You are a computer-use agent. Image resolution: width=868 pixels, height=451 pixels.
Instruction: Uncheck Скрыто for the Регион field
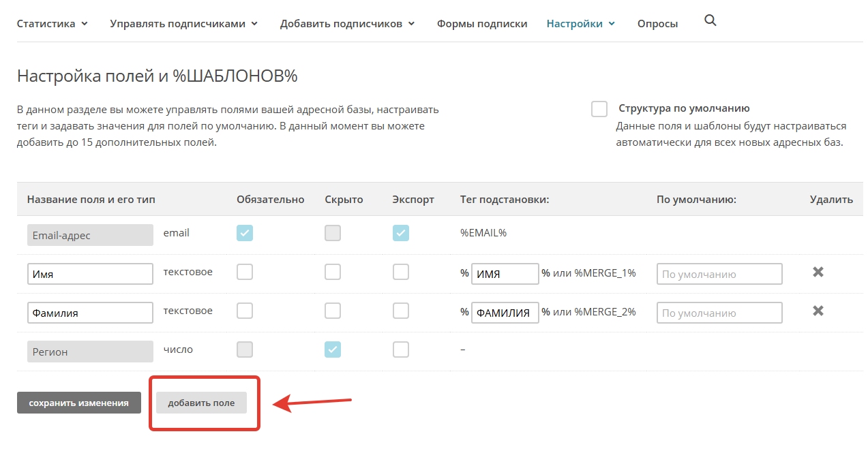pyautogui.click(x=333, y=349)
